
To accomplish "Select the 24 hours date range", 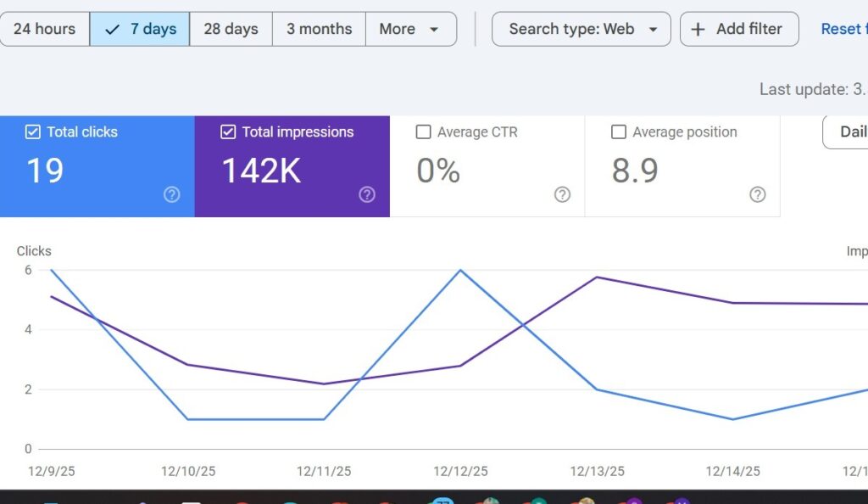I will tap(44, 29).
